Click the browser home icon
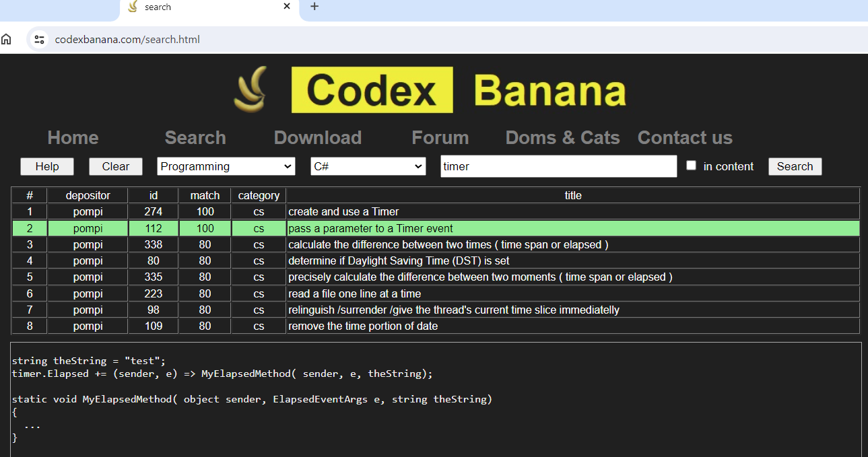This screenshot has height=457, width=868. click(x=6, y=39)
